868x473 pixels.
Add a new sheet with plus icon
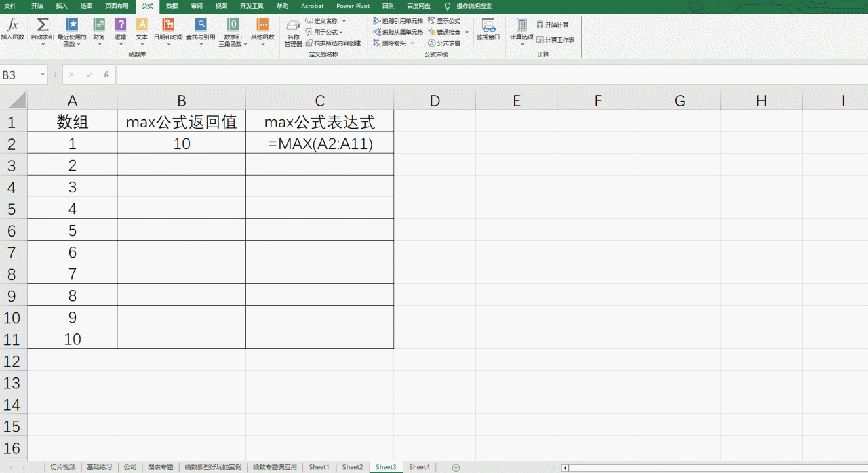click(x=456, y=467)
